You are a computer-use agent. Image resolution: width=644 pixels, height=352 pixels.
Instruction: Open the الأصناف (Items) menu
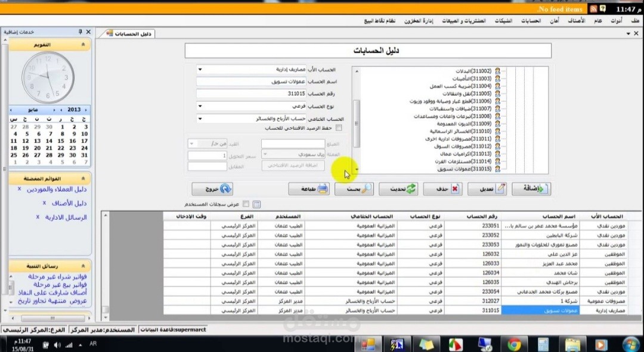click(x=577, y=20)
